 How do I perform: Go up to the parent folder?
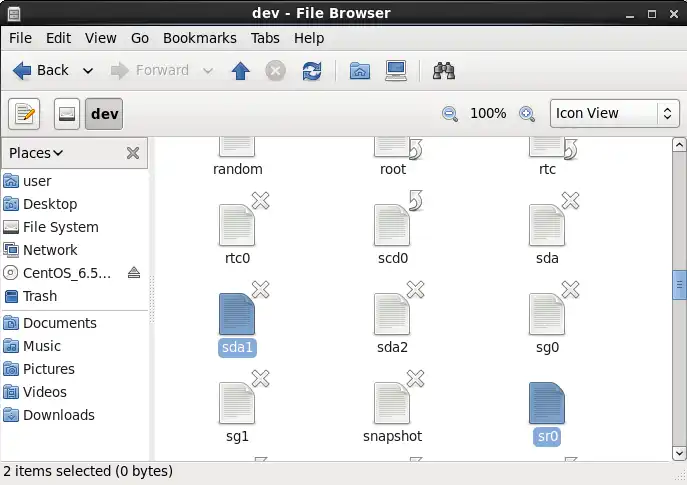tap(240, 71)
